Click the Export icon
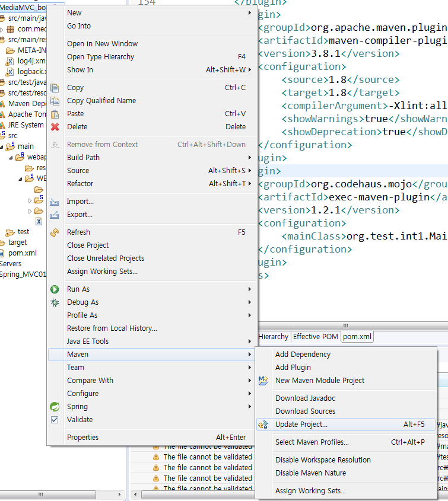Viewport: 448px width, 501px height. pos(55,215)
